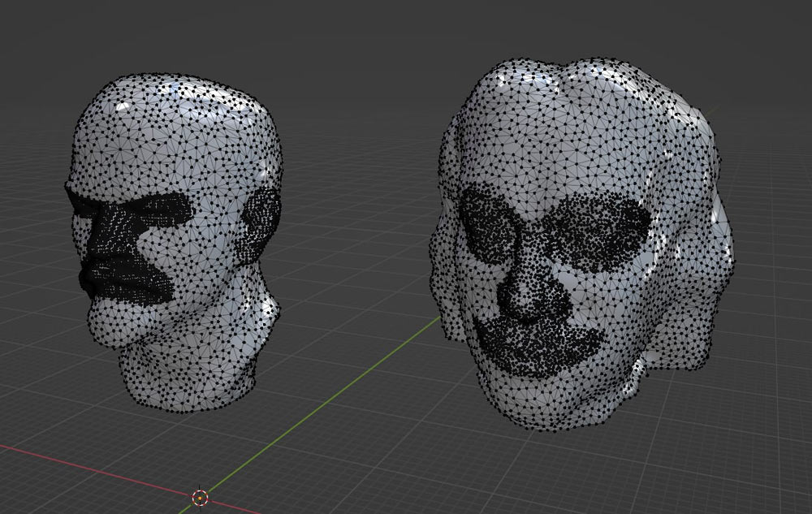Click empty grid space between the two heads
Screen dimensions: 812x514
[357, 244]
